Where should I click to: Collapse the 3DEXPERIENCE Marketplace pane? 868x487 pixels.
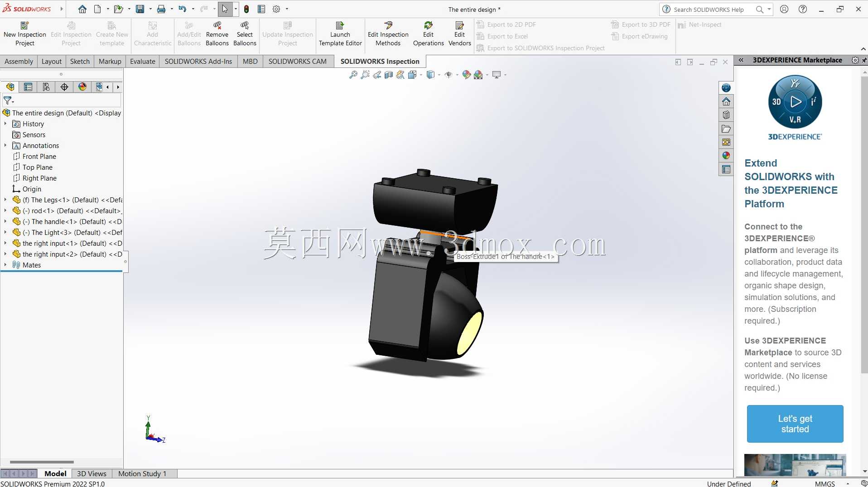click(x=741, y=60)
